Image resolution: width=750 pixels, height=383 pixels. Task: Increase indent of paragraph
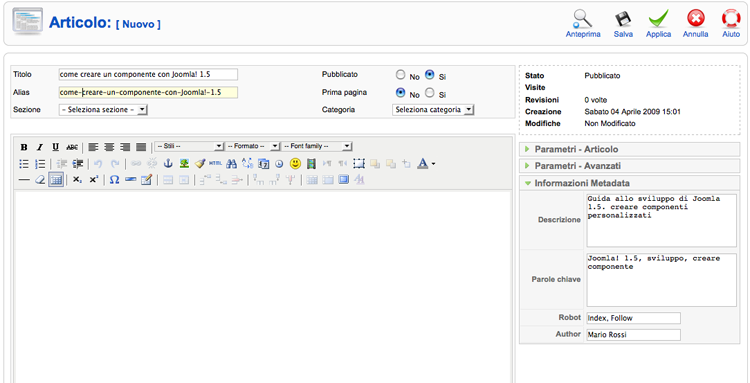point(78,164)
